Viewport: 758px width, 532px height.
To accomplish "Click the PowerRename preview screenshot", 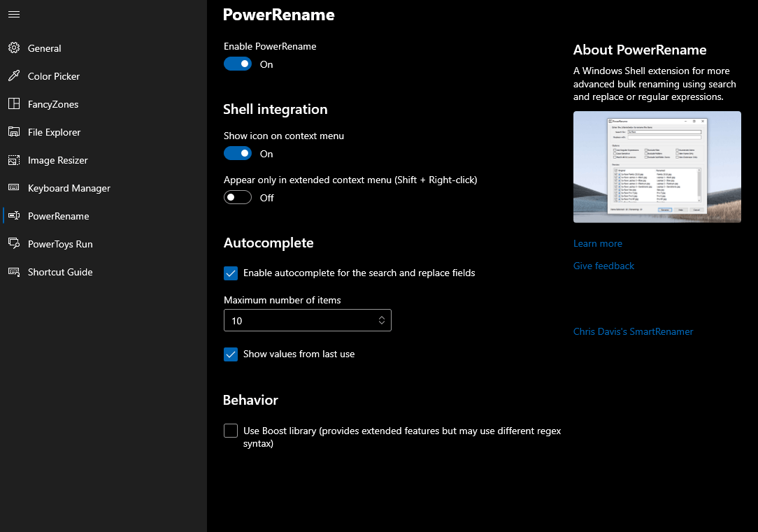I will point(657,166).
